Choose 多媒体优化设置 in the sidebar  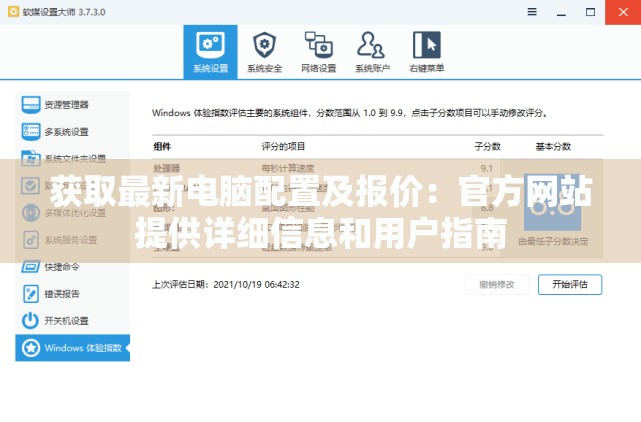coord(72,213)
